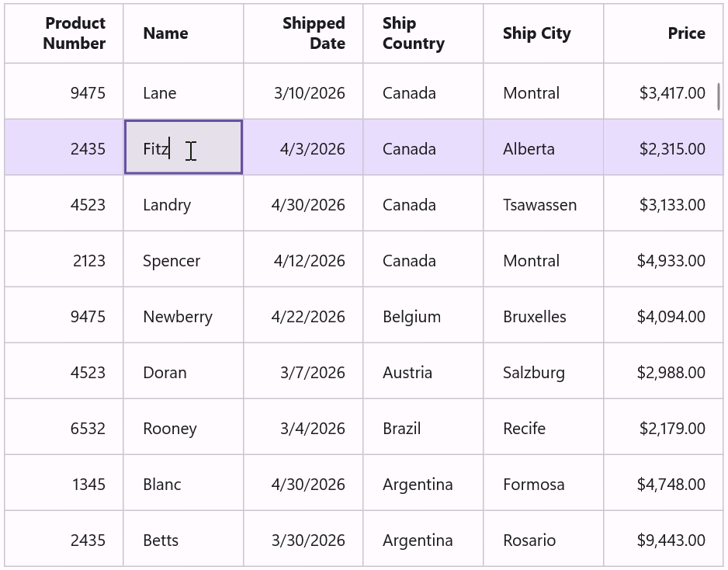728x570 pixels.
Task: Select product number 1345 cell
Action: coord(64,483)
